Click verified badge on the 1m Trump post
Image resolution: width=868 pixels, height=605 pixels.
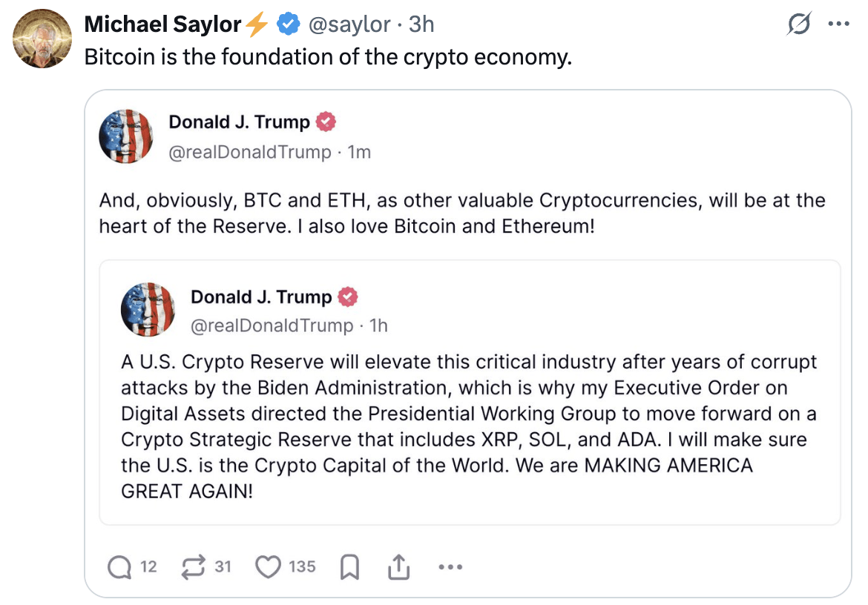[326, 122]
